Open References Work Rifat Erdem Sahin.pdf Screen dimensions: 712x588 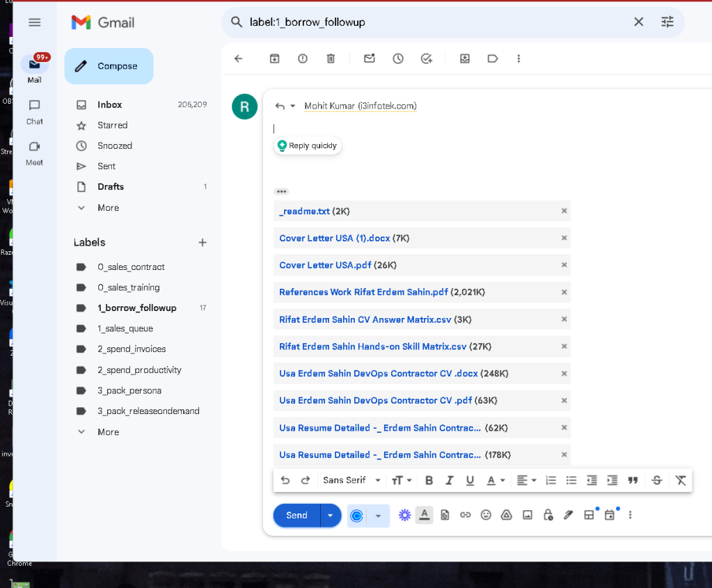coord(364,292)
